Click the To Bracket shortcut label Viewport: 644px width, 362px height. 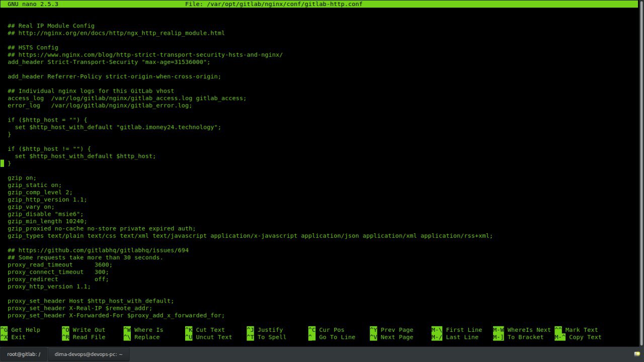click(x=525, y=337)
